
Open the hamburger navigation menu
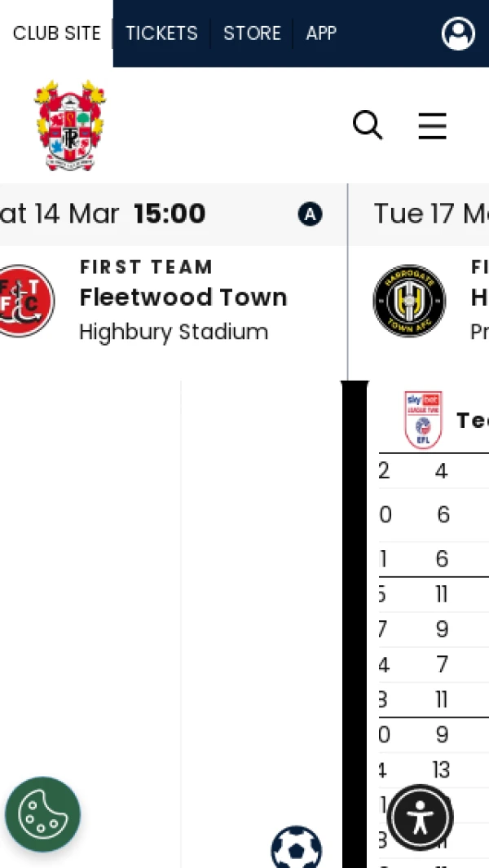click(432, 126)
